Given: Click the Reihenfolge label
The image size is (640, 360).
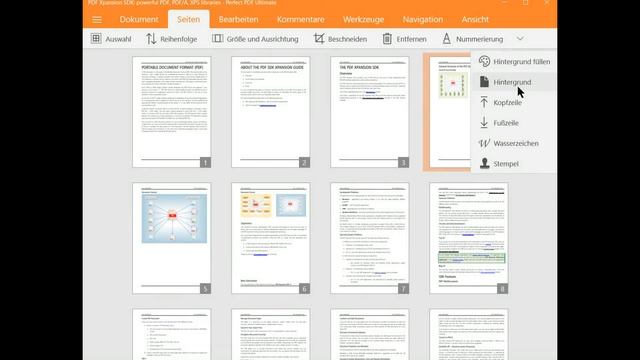Looking at the screenshot, I should click(x=179, y=39).
